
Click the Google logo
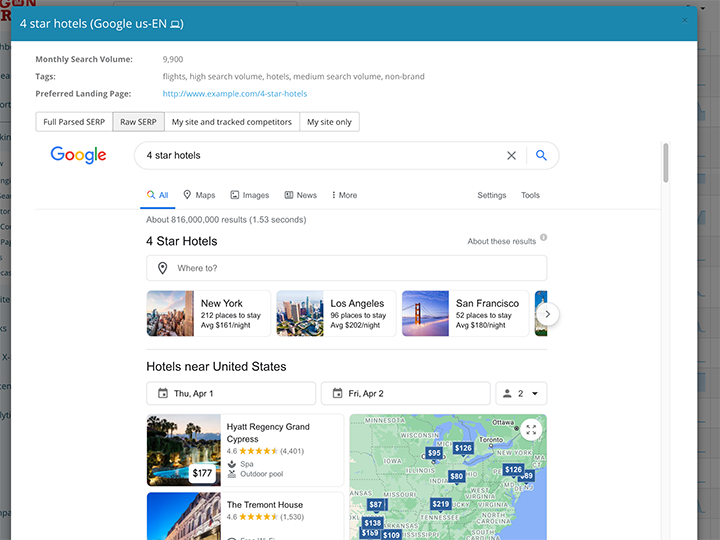coord(79,155)
